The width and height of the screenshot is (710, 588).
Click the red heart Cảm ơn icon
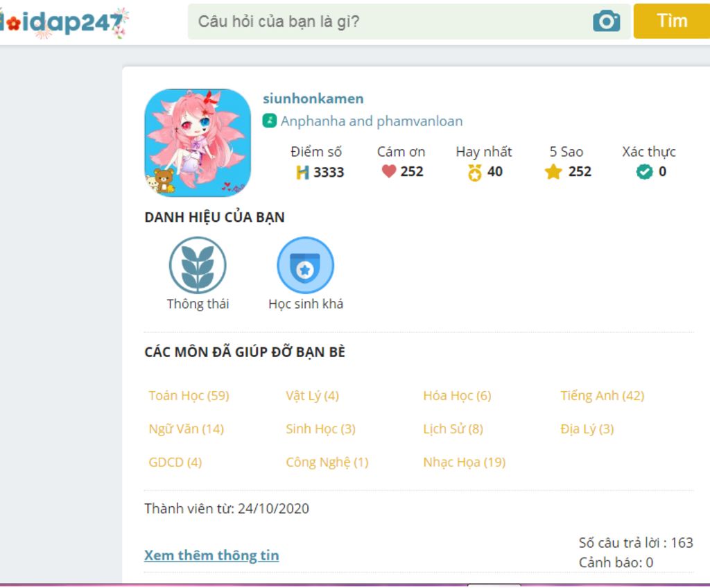click(x=389, y=171)
